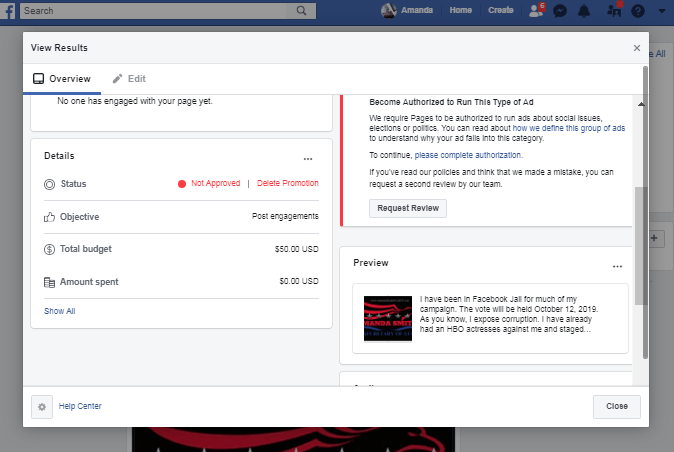
Task: Open the Preview more options ellipsis
Action: (x=617, y=266)
